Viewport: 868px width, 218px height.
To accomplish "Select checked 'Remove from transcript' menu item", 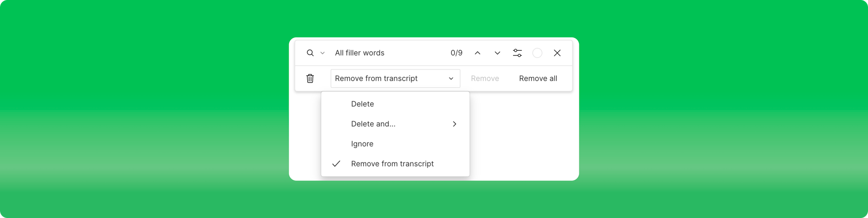I will 395,164.
